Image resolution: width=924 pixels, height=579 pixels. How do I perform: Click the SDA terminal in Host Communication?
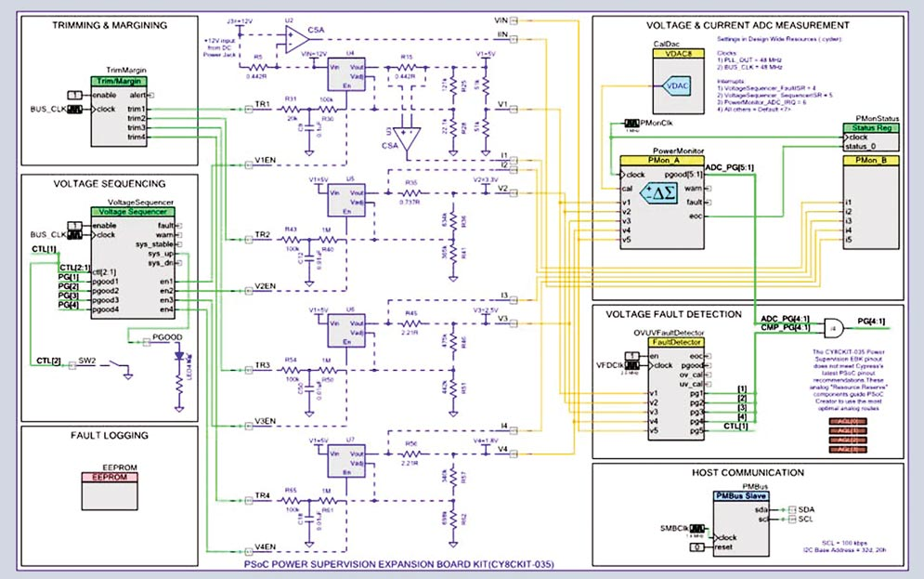click(792, 508)
